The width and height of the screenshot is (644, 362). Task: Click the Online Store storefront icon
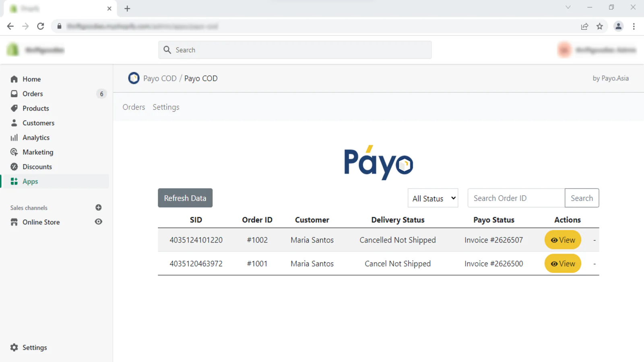[14, 222]
